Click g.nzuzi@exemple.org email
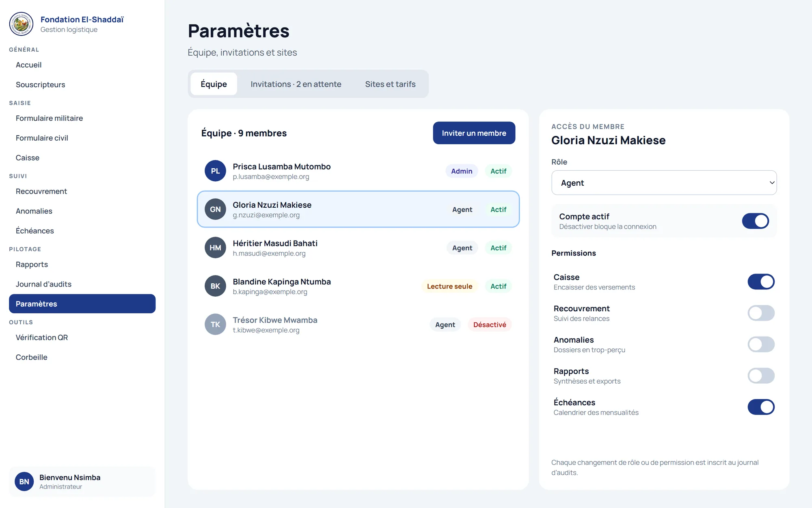 (x=266, y=215)
